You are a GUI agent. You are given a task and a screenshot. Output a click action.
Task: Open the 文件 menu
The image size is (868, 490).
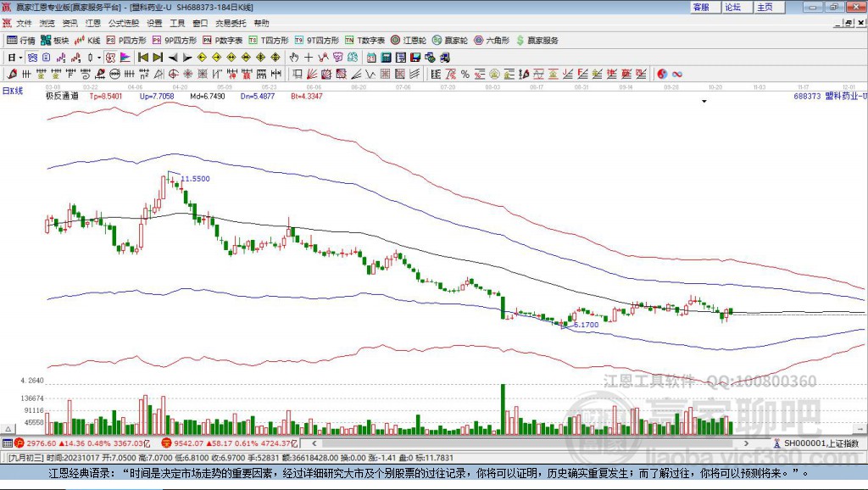[24, 23]
